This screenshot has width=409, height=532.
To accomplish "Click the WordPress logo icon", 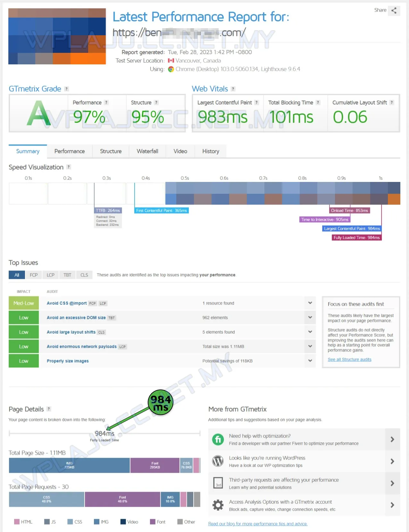I will click(x=218, y=461).
